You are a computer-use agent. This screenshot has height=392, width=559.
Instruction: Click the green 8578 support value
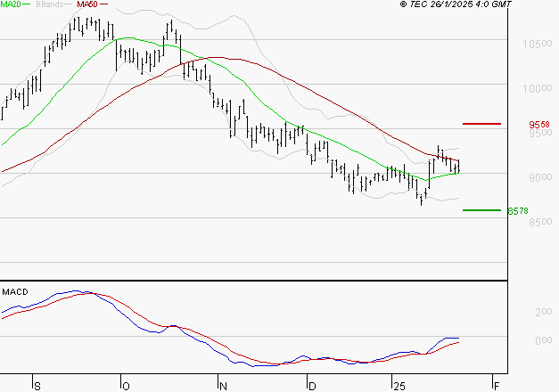pos(518,211)
